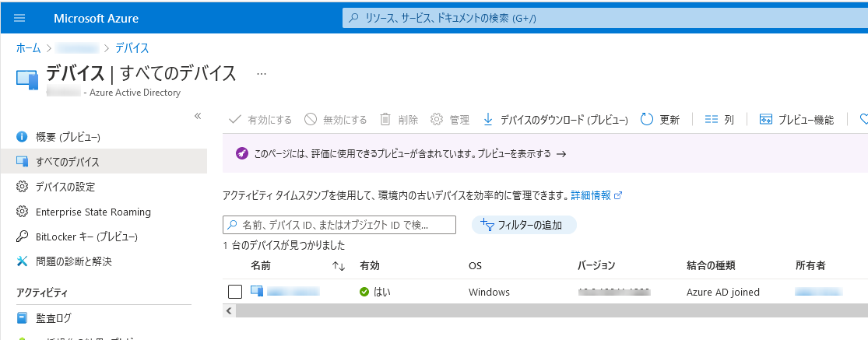This screenshot has height=340, width=868.
Task: Open the blurred device name link
Action: [x=293, y=291]
